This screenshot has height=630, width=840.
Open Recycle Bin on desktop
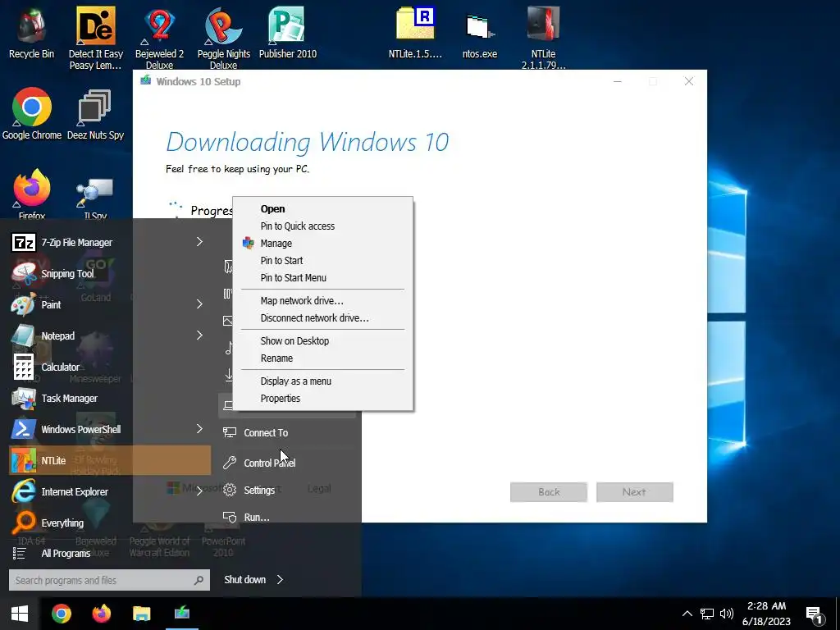[31, 33]
